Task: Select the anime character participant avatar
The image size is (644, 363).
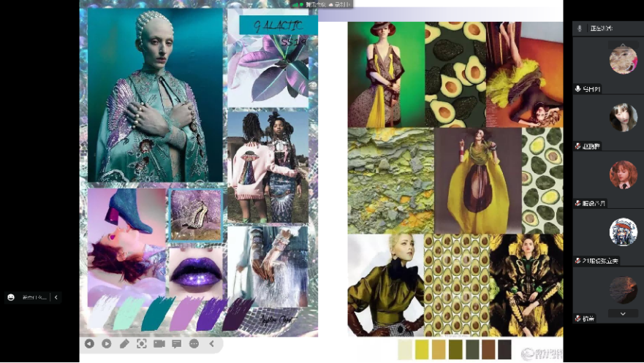Action: [x=623, y=232]
